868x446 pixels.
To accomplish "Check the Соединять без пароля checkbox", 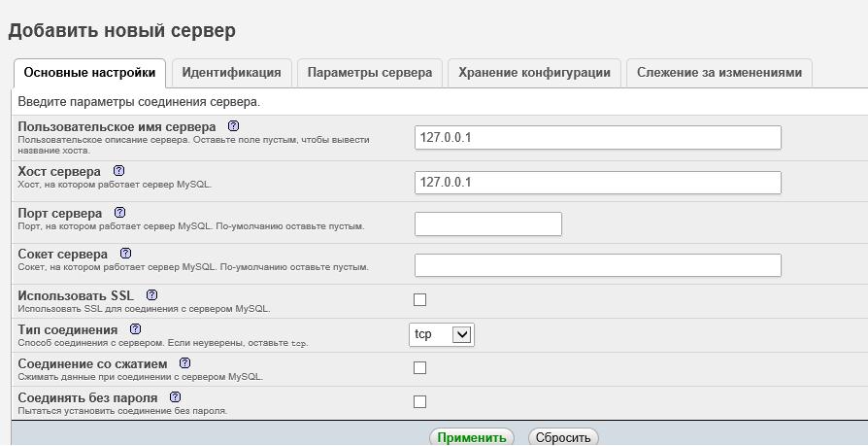I will pyautogui.click(x=420, y=401).
